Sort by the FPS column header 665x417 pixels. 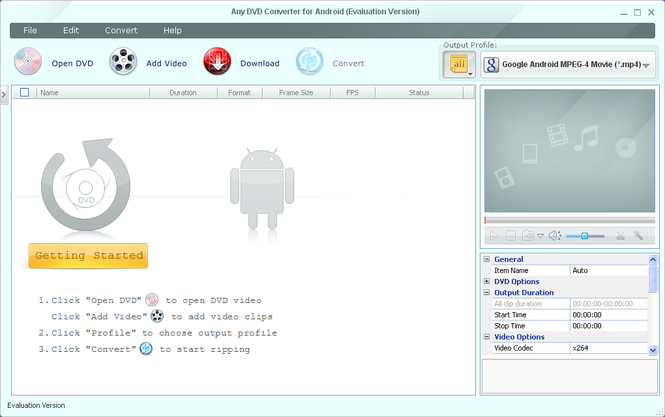pyautogui.click(x=352, y=92)
